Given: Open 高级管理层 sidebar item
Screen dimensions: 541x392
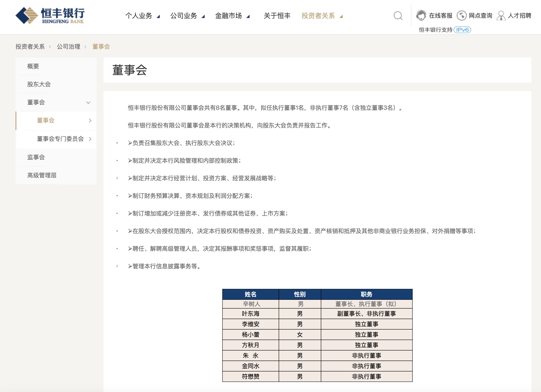Looking at the screenshot, I should pos(42,175).
